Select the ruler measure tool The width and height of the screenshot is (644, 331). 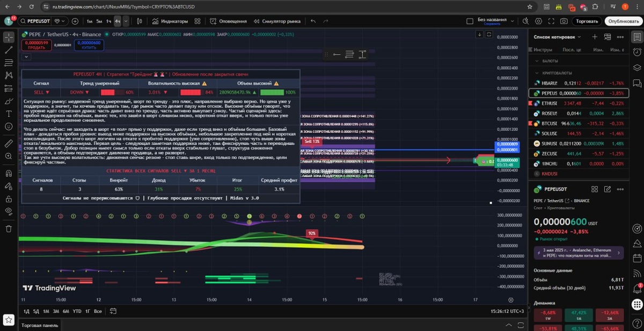pyautogui.click(x=9, y=144)
